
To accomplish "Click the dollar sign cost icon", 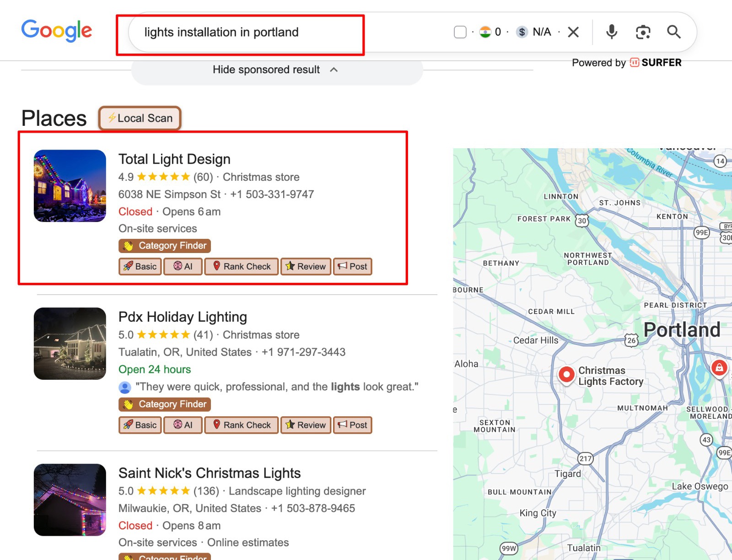I will 522,32.
